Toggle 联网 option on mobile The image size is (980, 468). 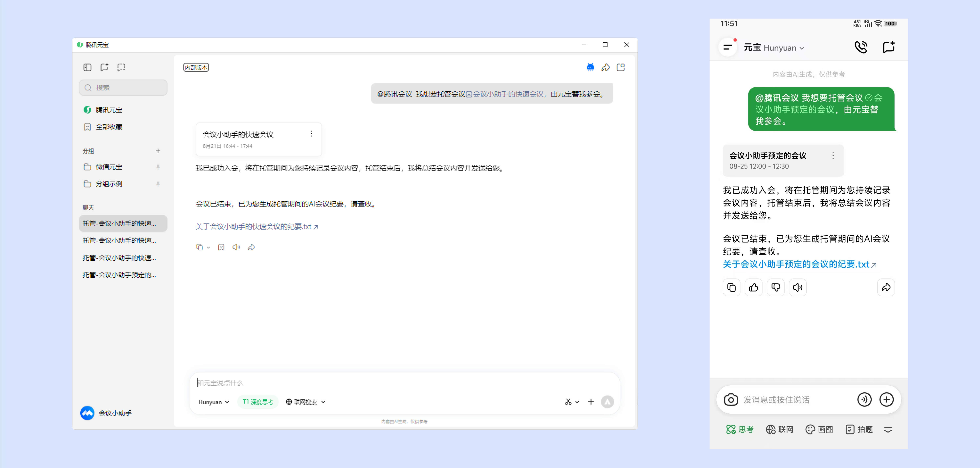pyautogui.click(x=780, y=430)
